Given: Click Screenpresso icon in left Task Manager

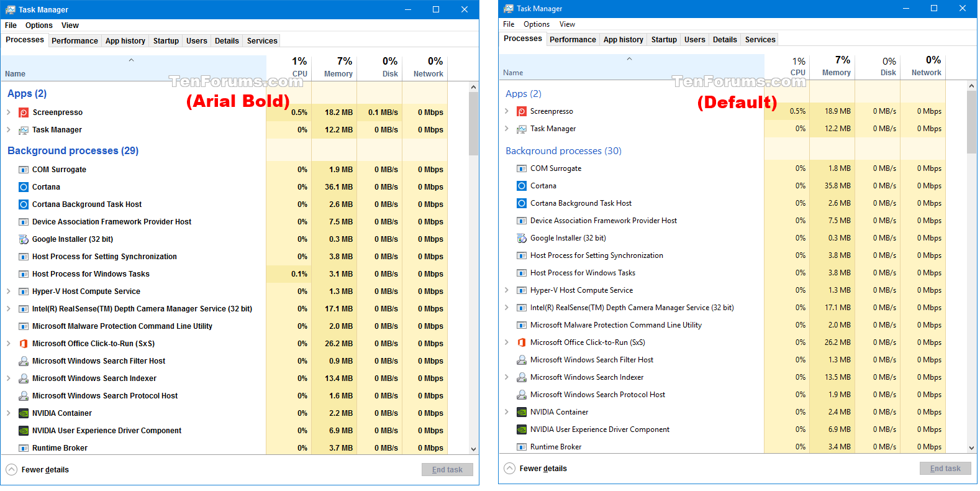Looking at the screenshot, I should [x=24, y=112].
